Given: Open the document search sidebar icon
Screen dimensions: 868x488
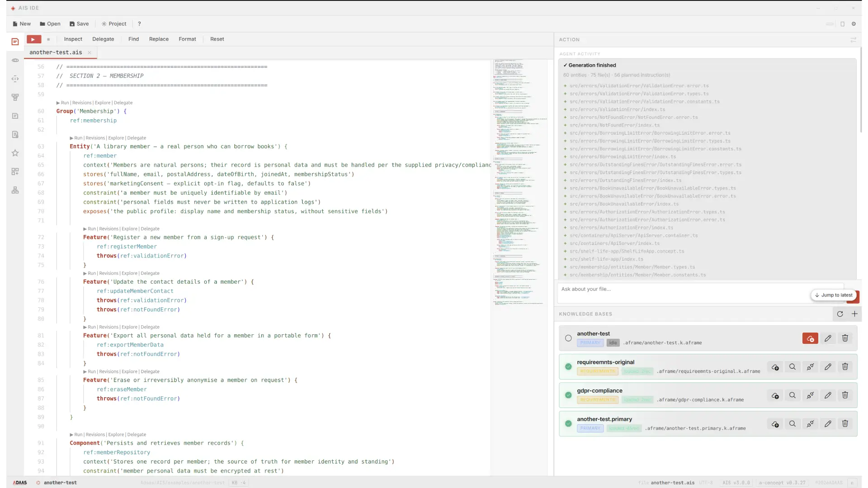Looking at the screenshot, I should coord(15,134).
